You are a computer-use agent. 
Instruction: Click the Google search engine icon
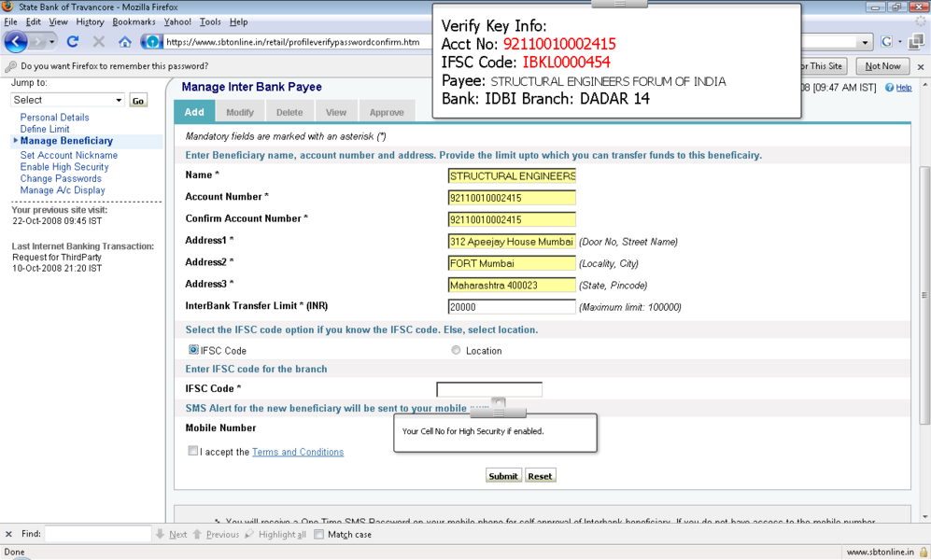[886, 42]
